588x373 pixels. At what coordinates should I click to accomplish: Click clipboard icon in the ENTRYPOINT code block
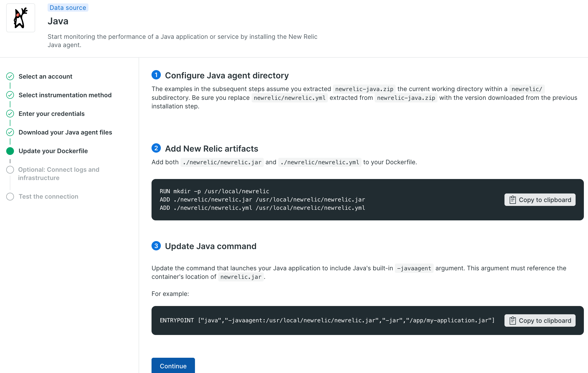[x=512, y=320]
